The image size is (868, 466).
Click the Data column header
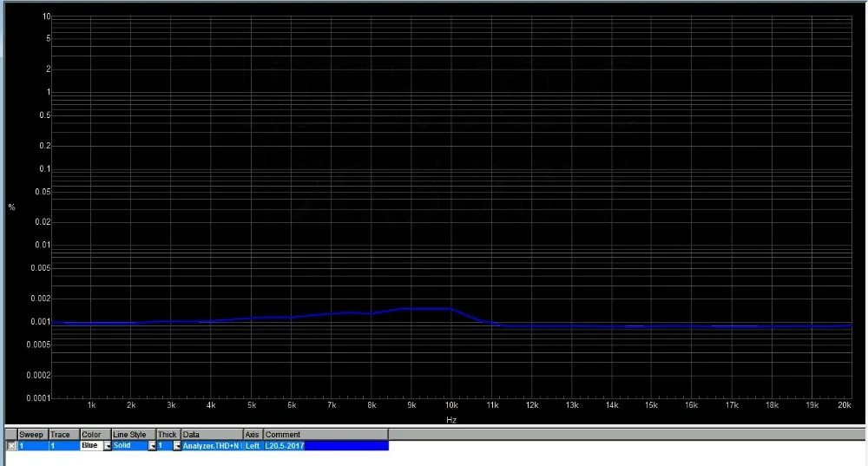(x=212, y=435)
